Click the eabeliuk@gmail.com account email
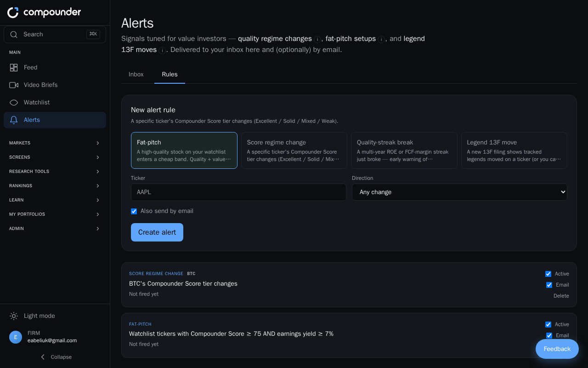 pyautogui.click(x=52, y=341)
